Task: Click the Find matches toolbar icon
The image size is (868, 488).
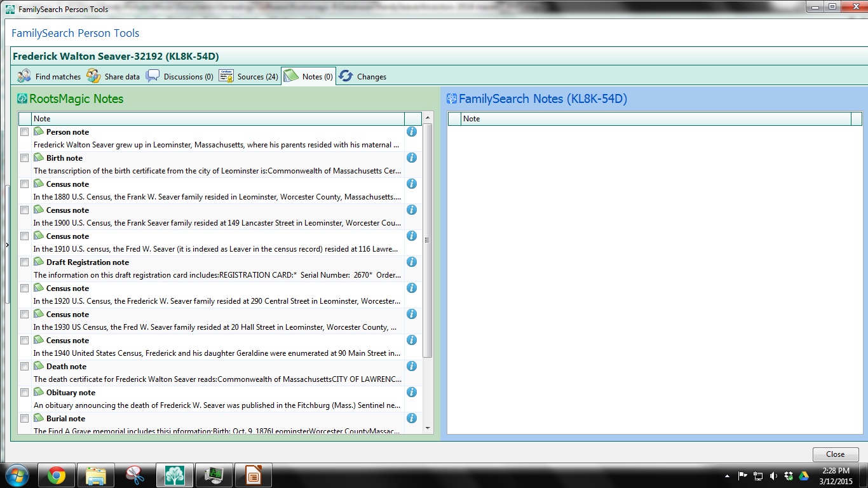Action: pyautogui.click(x=24, y=76)
